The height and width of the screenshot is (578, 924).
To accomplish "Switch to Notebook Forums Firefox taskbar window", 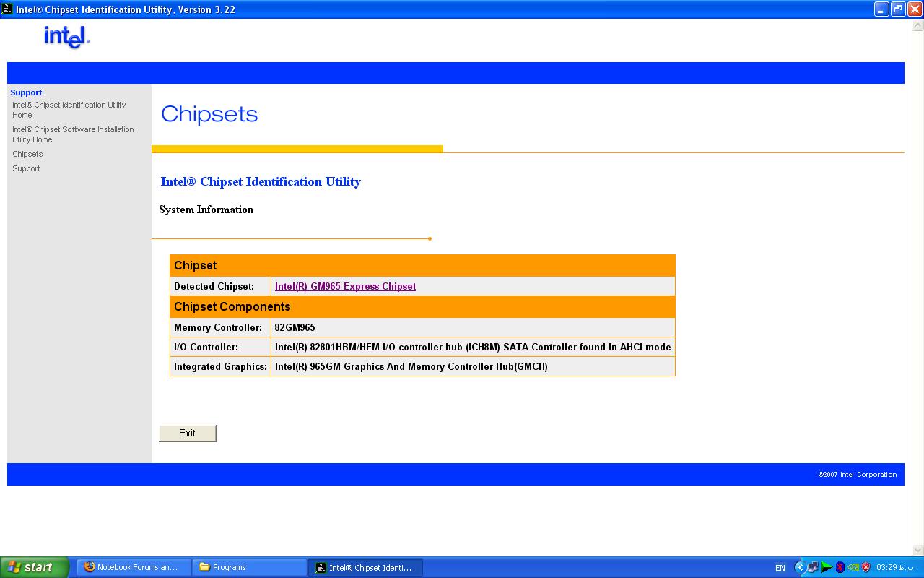I will [x=133, y=567].
